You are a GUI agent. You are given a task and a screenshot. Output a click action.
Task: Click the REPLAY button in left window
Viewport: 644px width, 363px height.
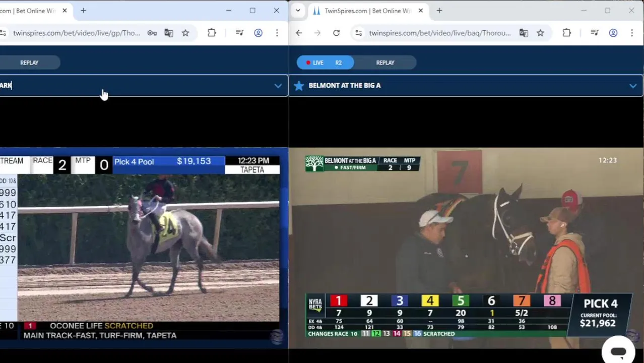(x=29, y=63)
